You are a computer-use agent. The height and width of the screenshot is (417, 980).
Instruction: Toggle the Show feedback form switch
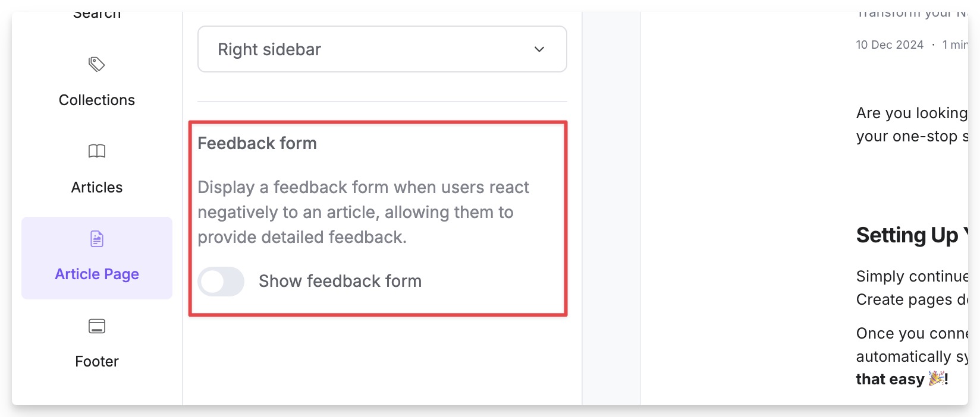pyautogui.click(x=221, y=282)
